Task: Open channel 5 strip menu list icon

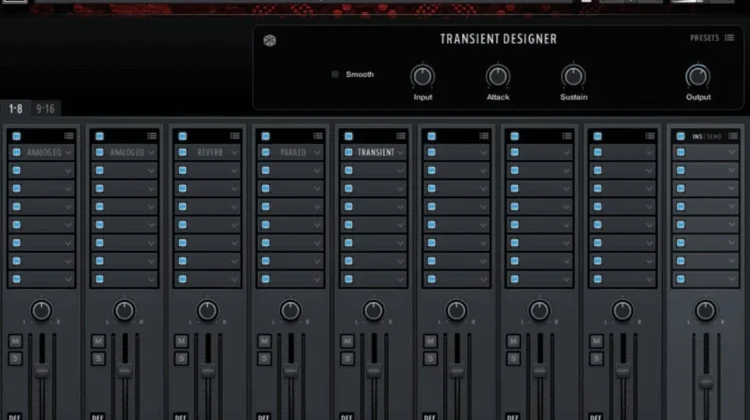Action: click(x=401, y=136)
